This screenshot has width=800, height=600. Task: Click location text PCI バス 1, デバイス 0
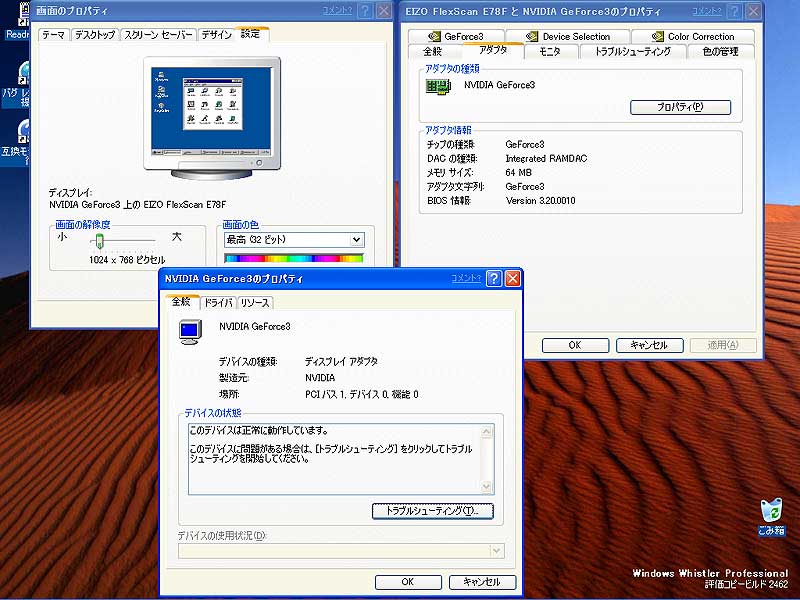point(361,394)
